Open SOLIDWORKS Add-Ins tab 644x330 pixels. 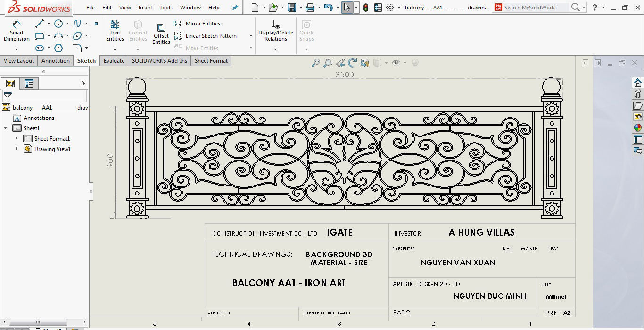click(159, 61)
